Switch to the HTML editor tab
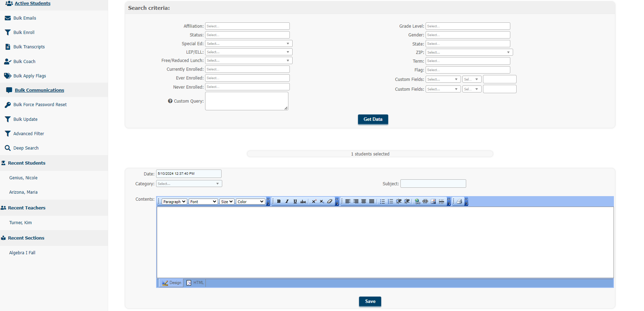 tap(195, 283)
